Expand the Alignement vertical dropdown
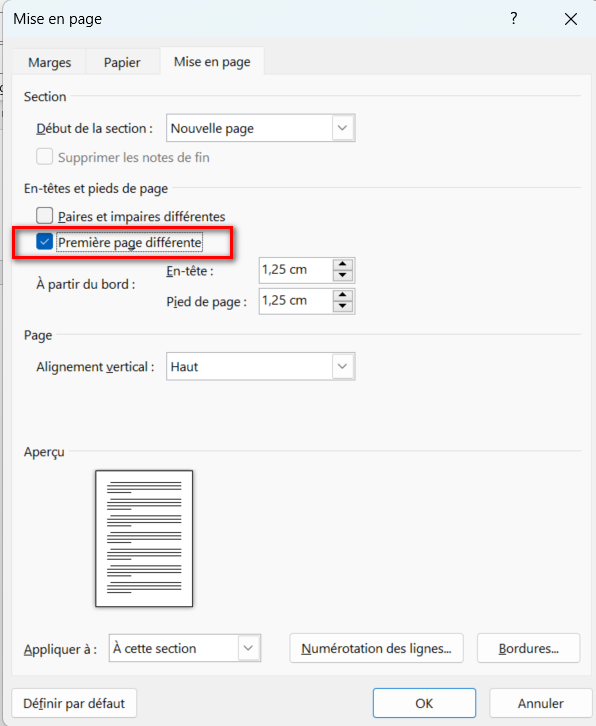 coord(261,367)
